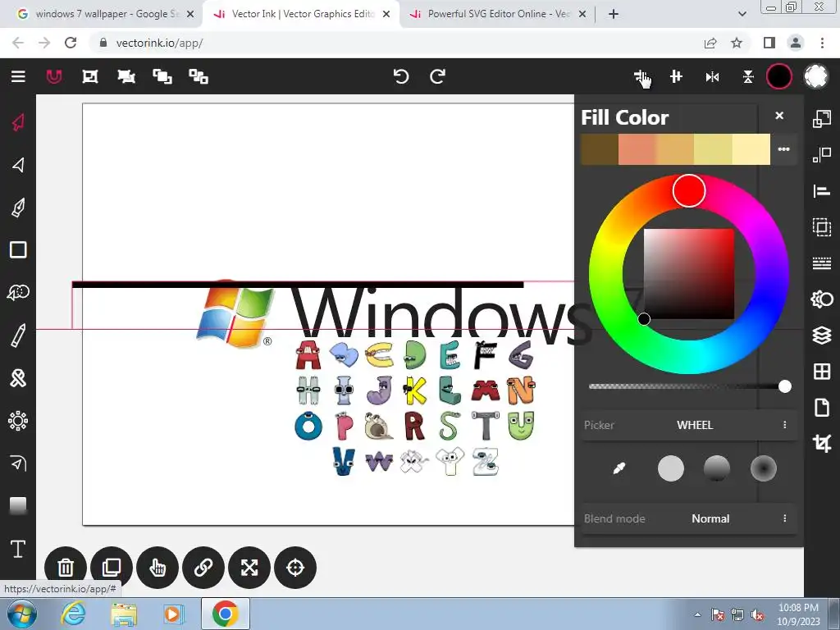Select the shape builder tool
This screenshot has height=630, width=840.
point(18,293)
